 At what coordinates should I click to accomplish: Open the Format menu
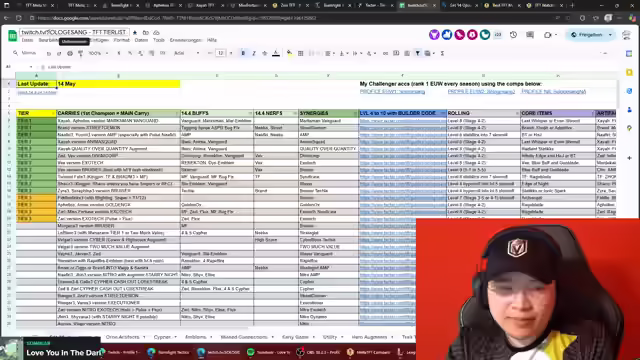point(121,40)
